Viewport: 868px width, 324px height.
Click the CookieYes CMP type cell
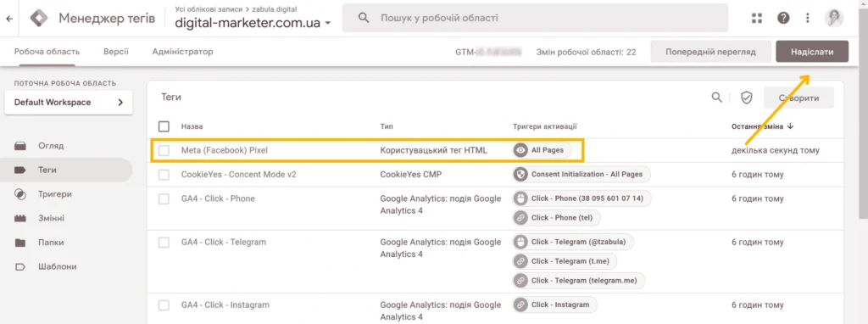click(x=411, y=175)
